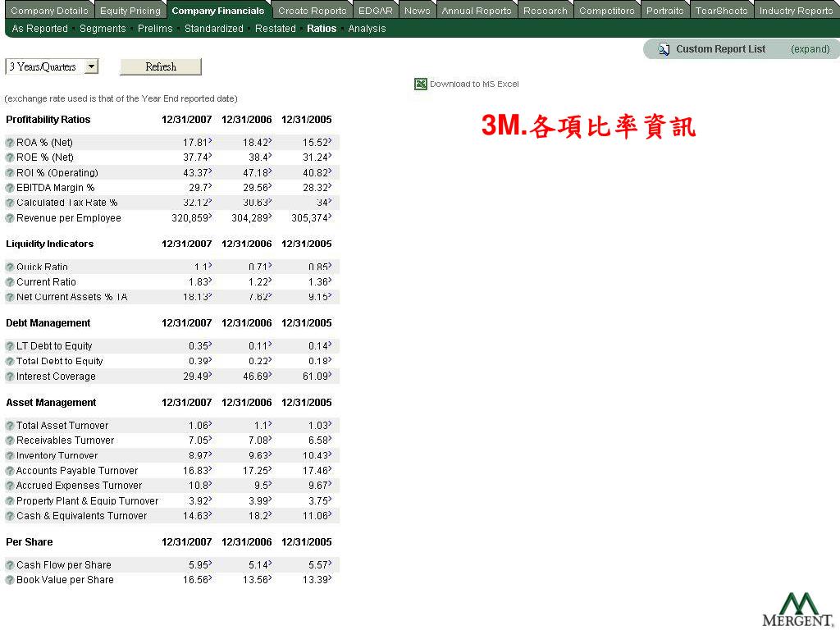Image resolution: width=840 pixels, height=630 pixels.
Task: Switch to the News tab
Action: 418,11
